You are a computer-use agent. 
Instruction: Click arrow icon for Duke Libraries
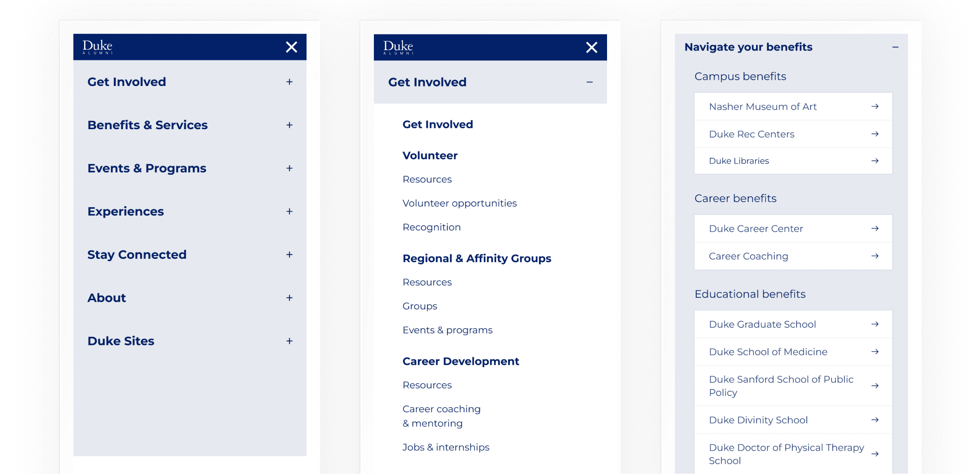875,161
